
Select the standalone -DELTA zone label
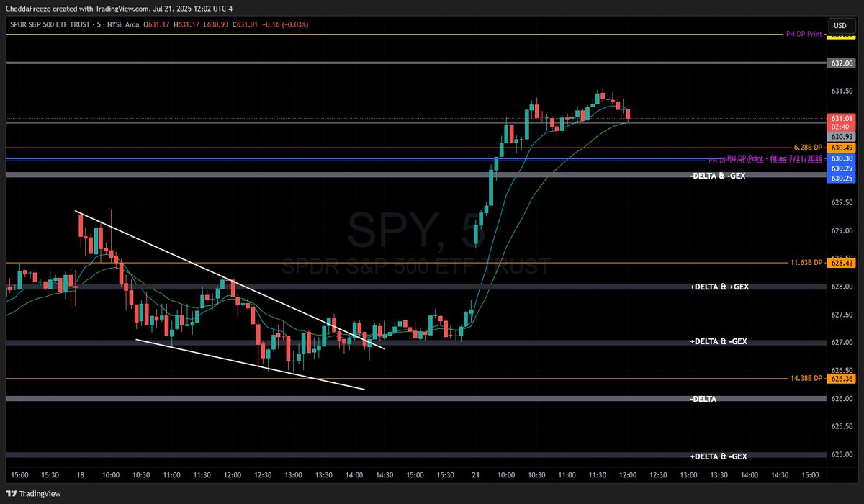(703, 399)
